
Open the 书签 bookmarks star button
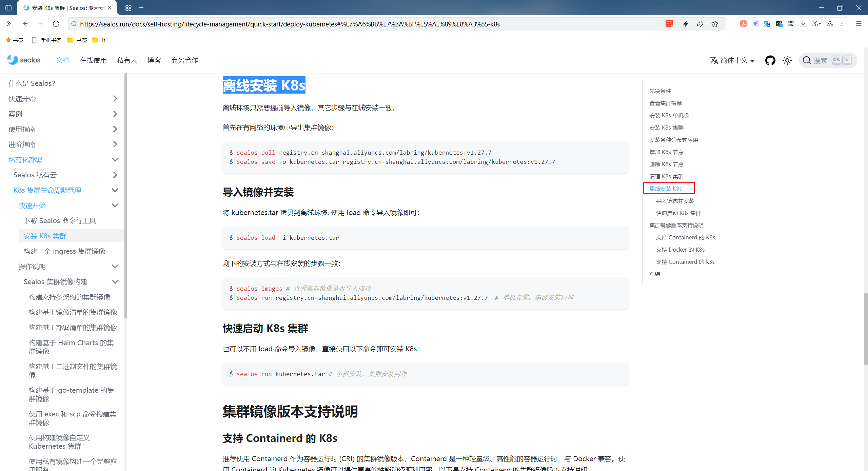pyautogui.click(x=14, y=40)
